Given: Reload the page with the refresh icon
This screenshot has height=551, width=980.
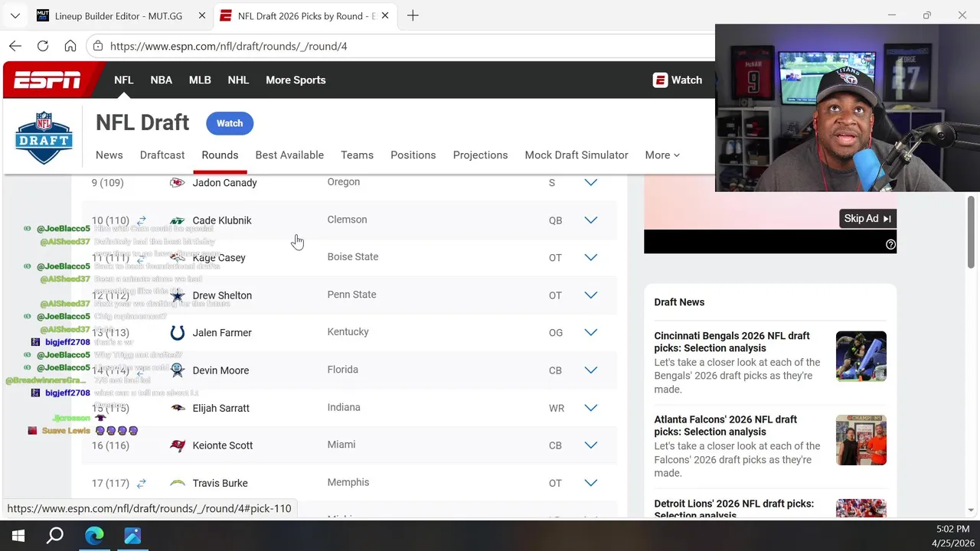Looking at the screenshot, I should [x=43, y=46].
